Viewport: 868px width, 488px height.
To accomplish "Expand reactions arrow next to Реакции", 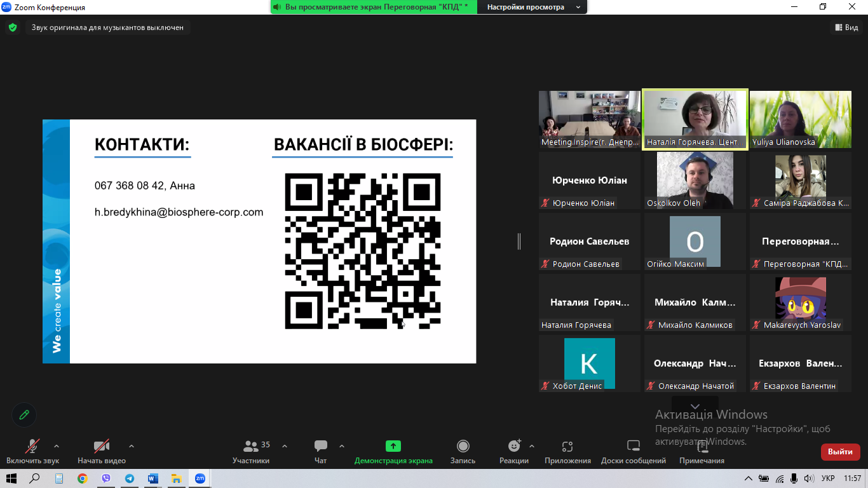I will click(x=532, y=446).
